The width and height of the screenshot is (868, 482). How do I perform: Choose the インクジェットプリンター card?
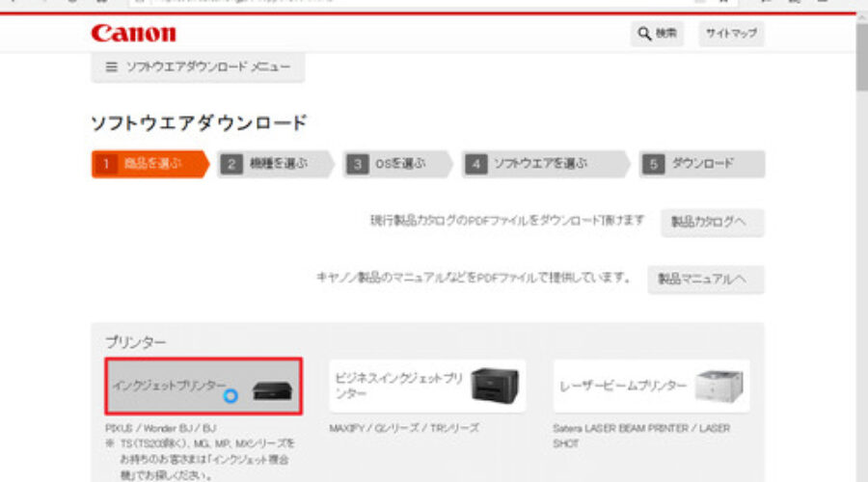tap(203, 387)
